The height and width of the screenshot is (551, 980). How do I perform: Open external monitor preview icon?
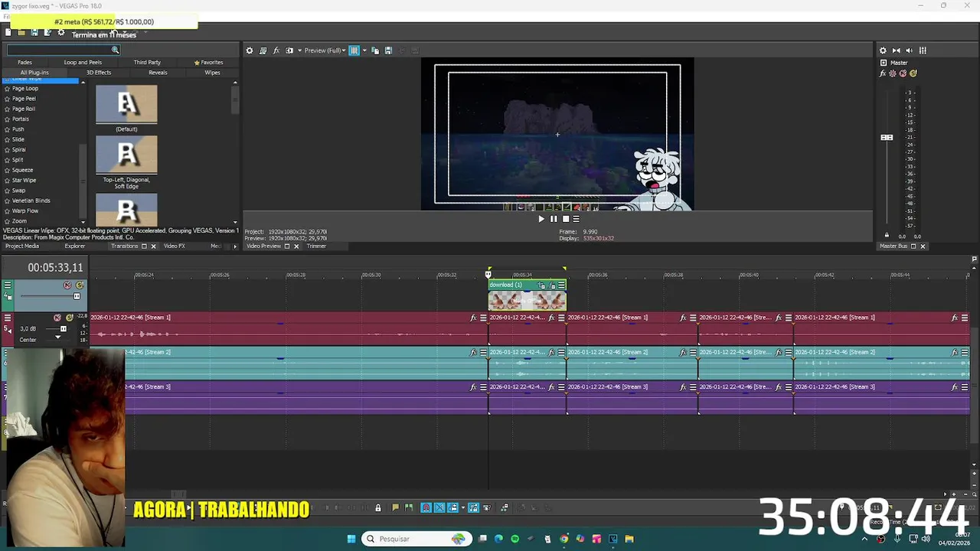[x=263, y=51]
